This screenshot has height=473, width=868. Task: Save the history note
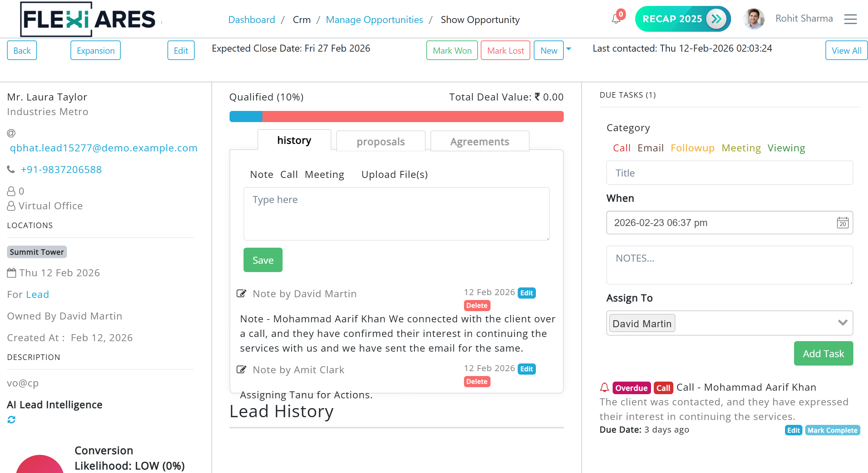263,260
